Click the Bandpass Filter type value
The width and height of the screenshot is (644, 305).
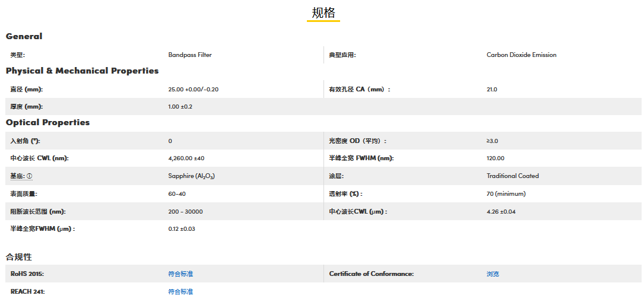click(190, 55)
